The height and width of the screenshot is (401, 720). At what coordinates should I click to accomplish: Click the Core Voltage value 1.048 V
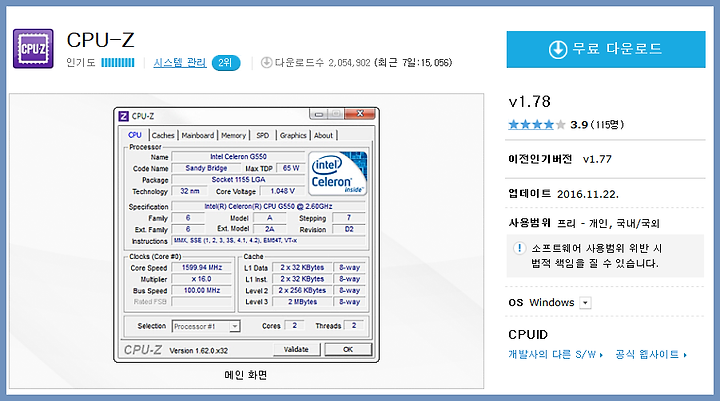click(x=282, y=191)
